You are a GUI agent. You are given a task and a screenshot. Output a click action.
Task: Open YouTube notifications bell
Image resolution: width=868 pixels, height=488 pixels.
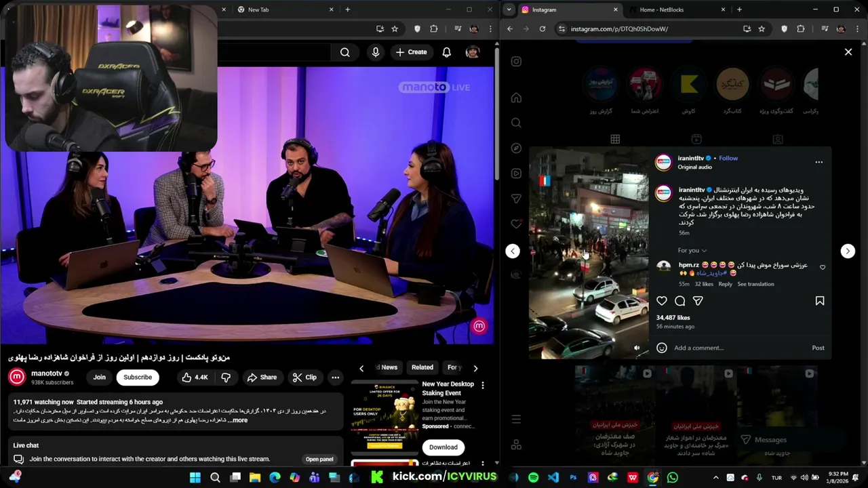(446, 52)
